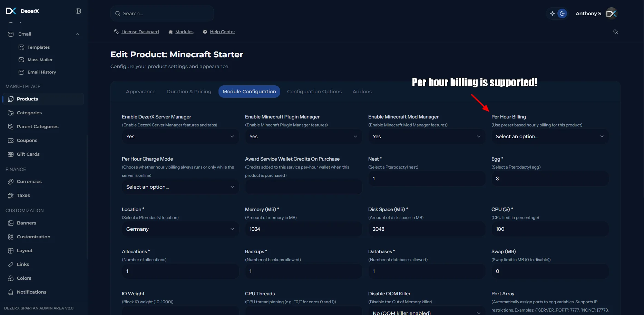Open Enable Minecraft Mod Manager dropdown
Viewport: 644px width, 315px height.
(x=427, y=136)
